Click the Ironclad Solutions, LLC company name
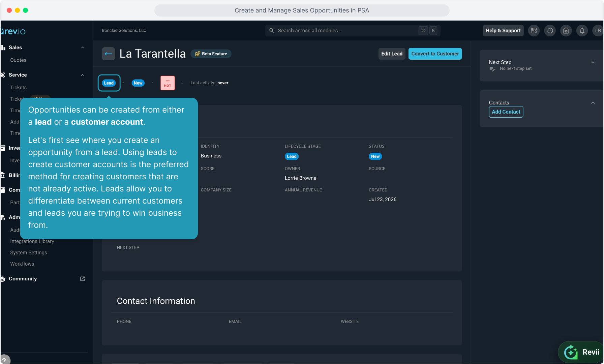 click(x=124, y=30)
